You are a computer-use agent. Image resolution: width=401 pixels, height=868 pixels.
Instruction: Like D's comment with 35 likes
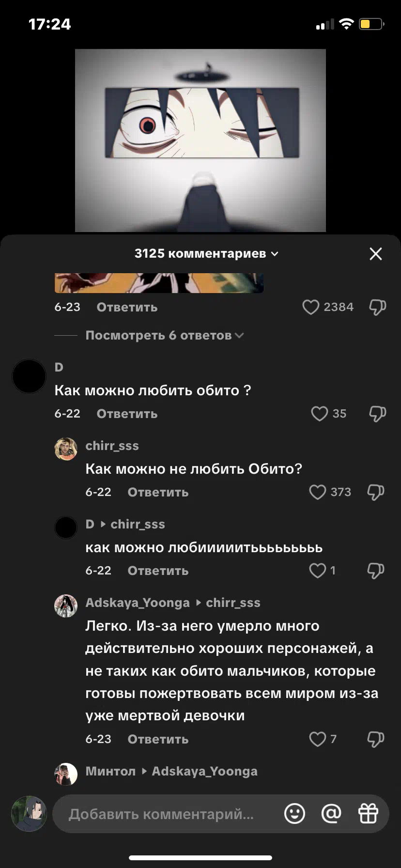point(319,414)
